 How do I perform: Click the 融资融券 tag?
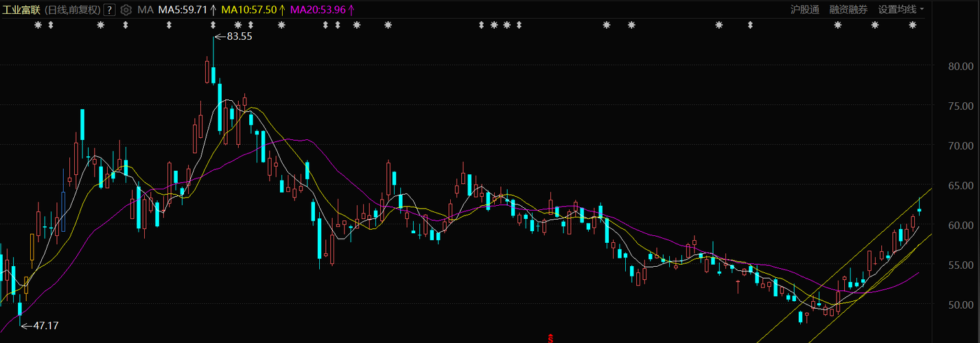(x=848, y=10)
